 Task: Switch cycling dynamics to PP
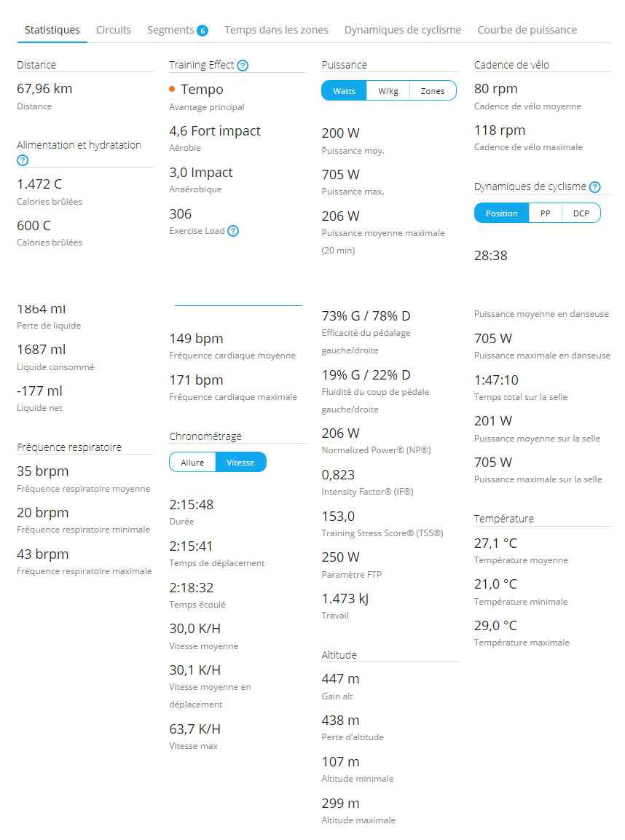pos(545,213)
